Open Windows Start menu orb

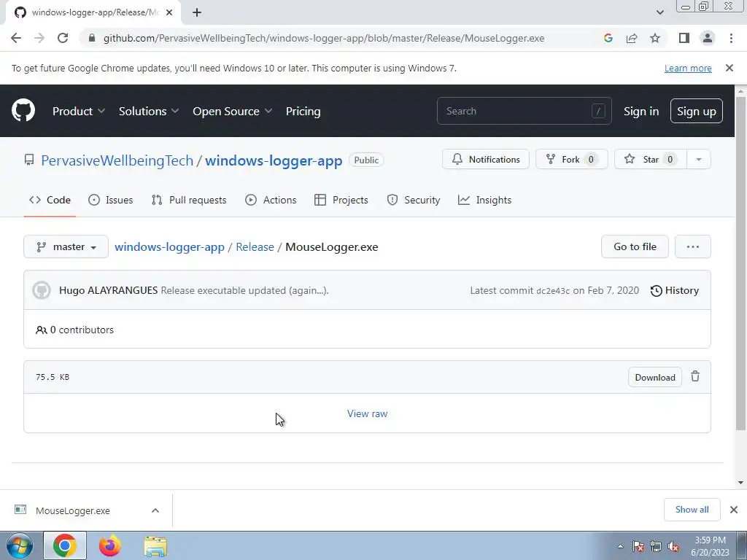pyautogui.click(x=20, y=545)
